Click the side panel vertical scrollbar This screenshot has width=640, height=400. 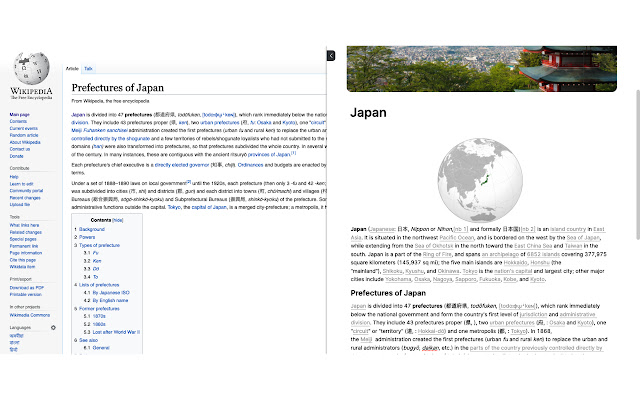pos(638,164)
